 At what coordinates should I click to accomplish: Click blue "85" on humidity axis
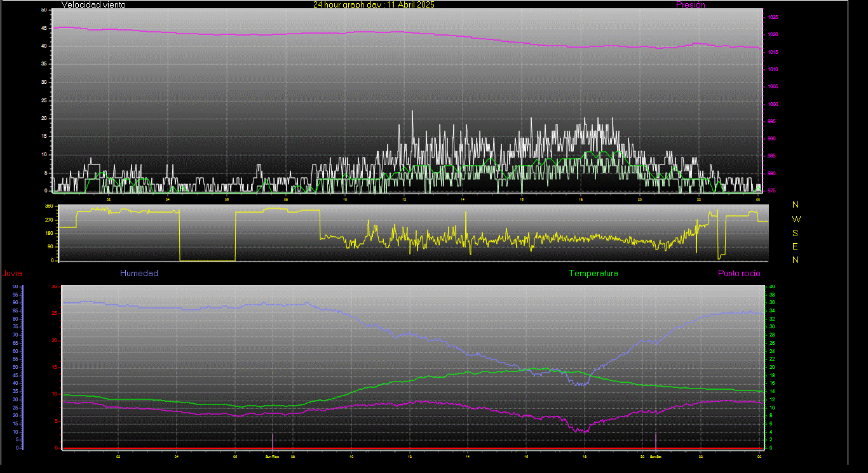[x=15, y=310]
